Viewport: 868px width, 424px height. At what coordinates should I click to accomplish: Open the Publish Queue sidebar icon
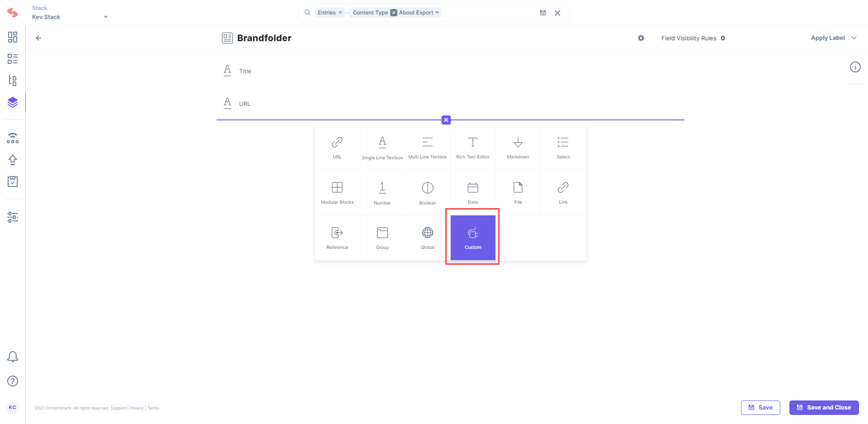(13, 138)
